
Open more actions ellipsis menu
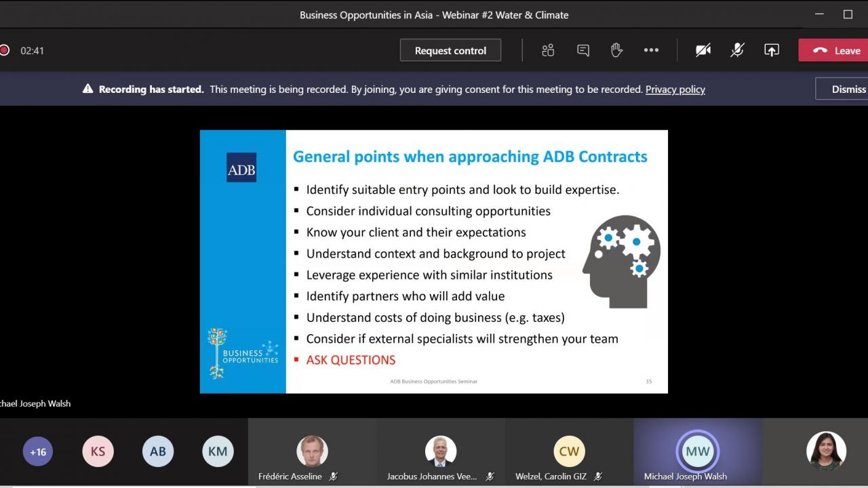(651, 50)
